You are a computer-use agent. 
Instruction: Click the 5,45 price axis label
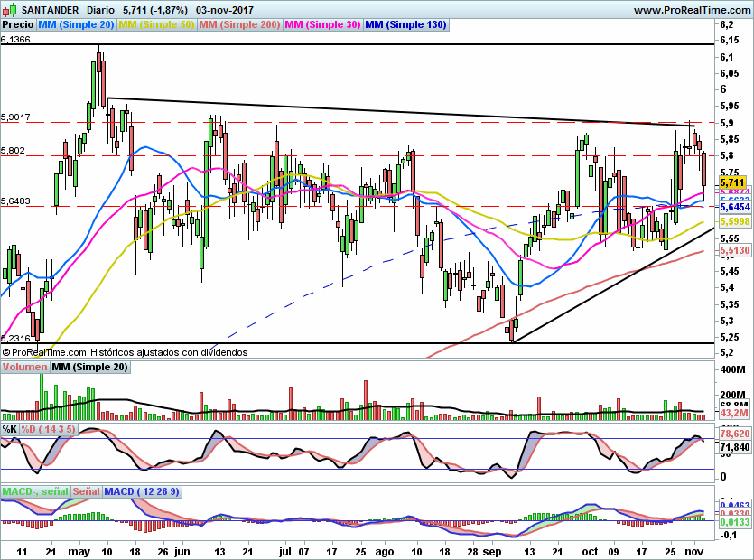[730, 271]
